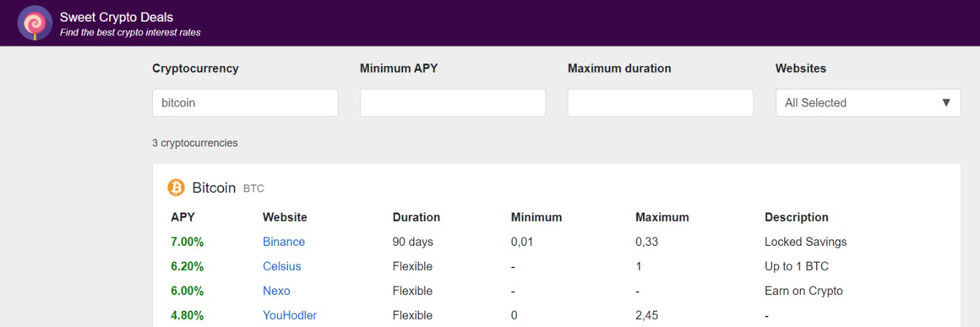
Task: Click the Locked Savings description
Action: [x=806, y=242]
